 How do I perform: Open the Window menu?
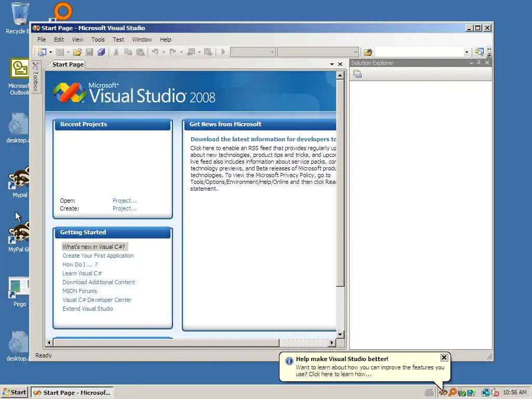(142, 39)
